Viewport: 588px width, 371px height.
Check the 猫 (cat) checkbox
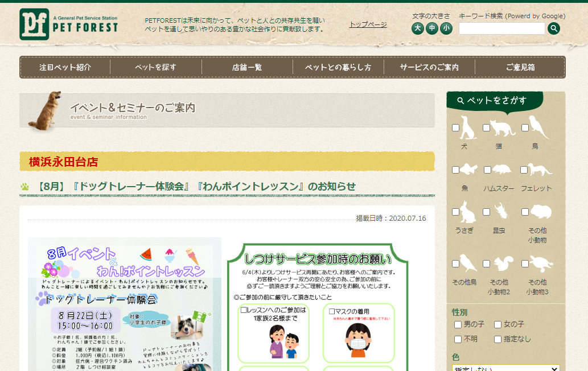[x=486, y=128]
